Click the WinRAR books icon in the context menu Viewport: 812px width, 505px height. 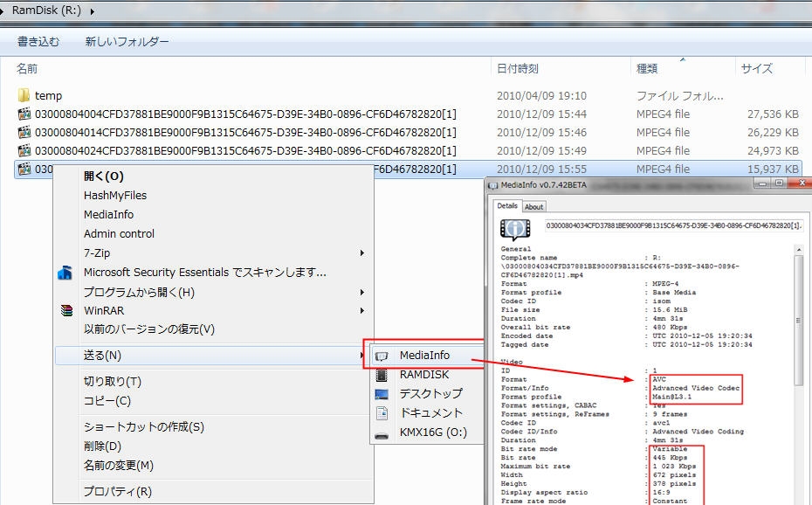click(66, 311)
